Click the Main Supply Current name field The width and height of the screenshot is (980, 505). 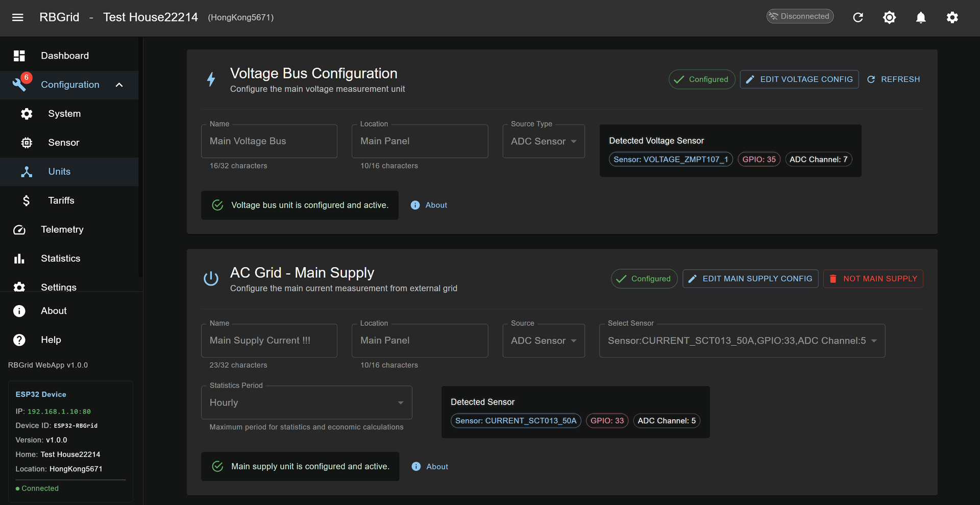point(269,341)
